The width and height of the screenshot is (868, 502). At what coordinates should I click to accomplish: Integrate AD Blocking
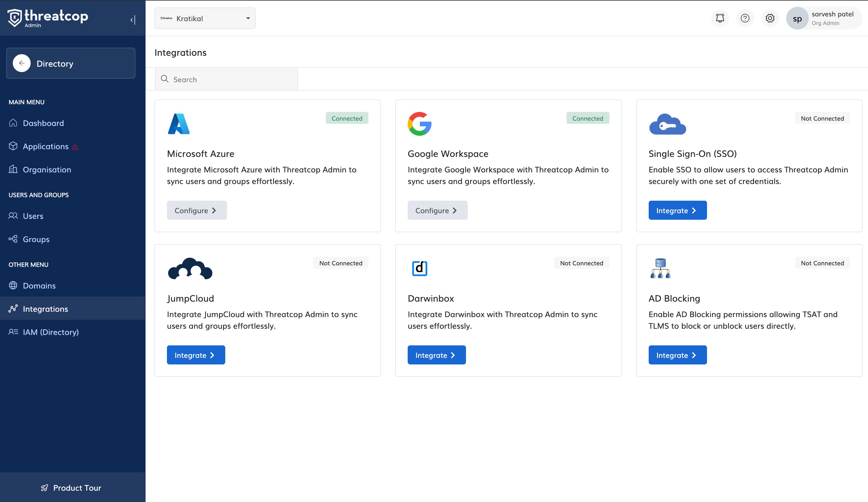click(x=678, y=355)
